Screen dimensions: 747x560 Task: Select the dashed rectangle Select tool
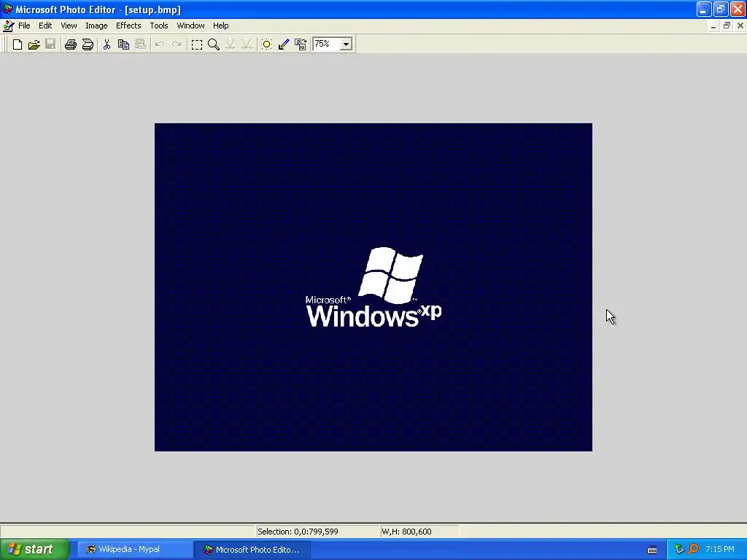[x=197, y=44]
